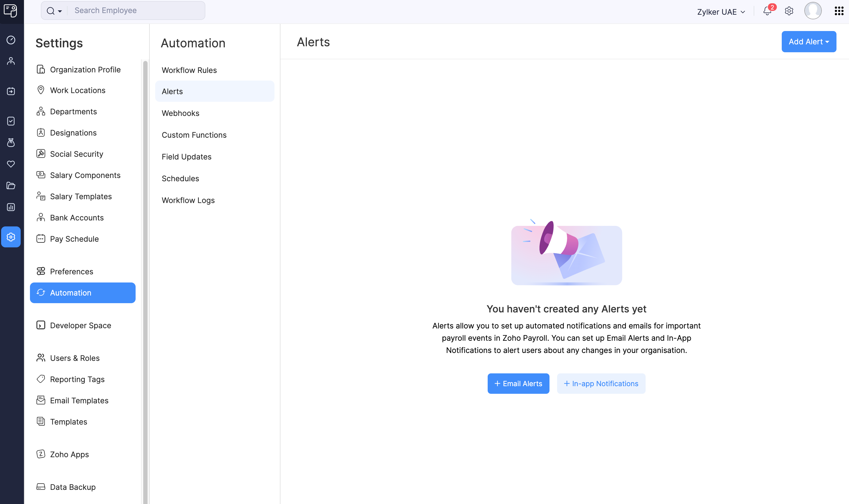
Task: Select Workflow Rules in Automation menu
Action: [189, 70]
